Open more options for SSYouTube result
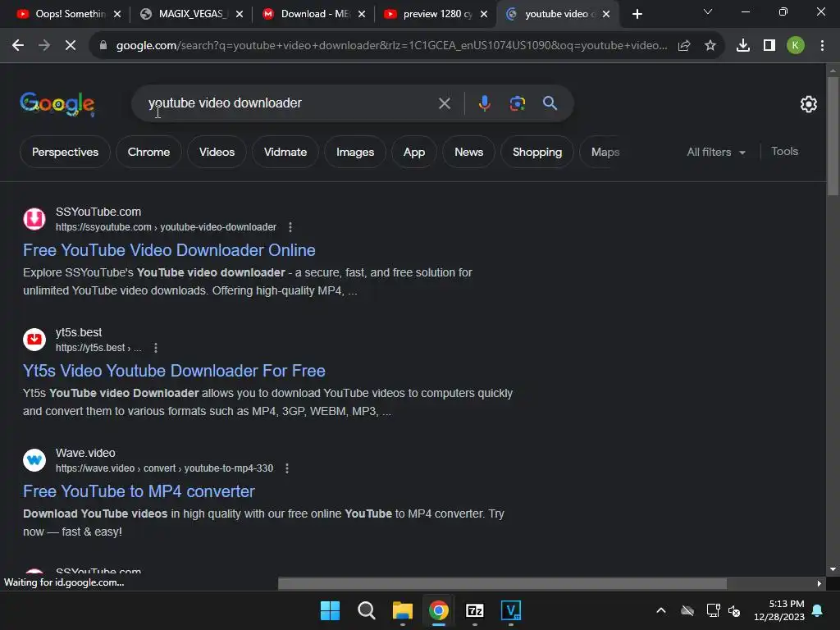 click(290, 227)
